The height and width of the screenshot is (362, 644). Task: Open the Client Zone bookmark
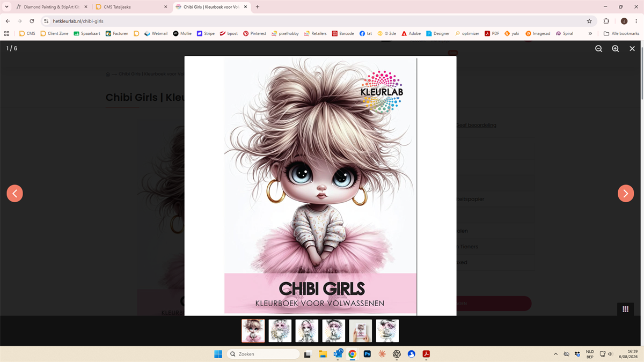point(54,33)
